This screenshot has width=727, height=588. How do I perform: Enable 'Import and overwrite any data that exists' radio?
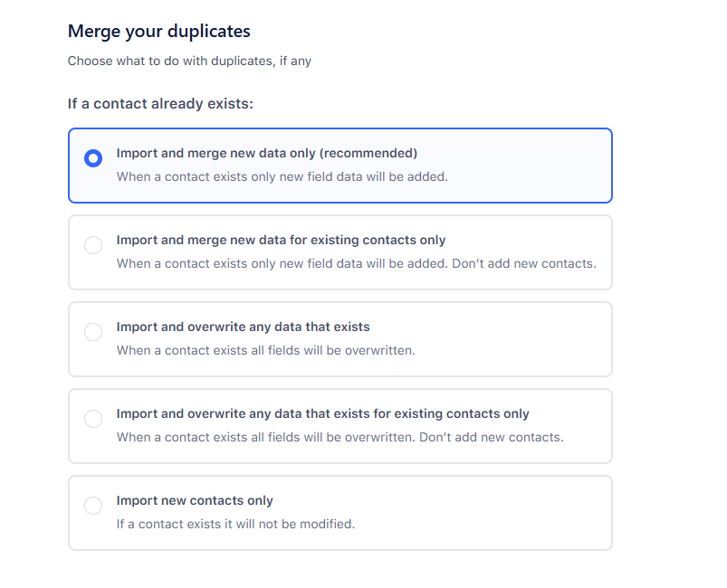click(x=92, y=332)
